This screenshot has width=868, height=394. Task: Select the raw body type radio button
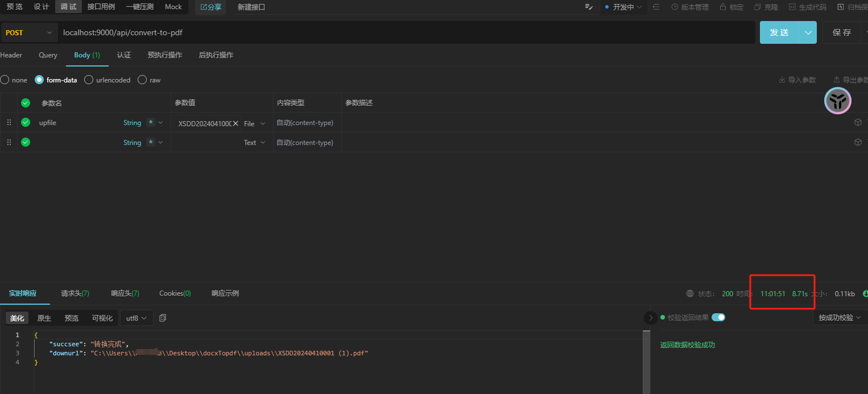click(x=142, y=80)
